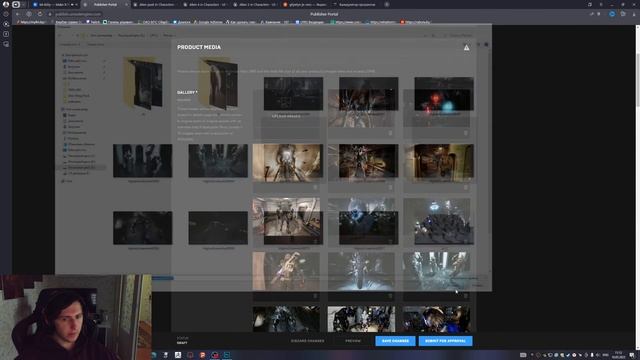Select the red and blue glowing gallery thumbnail
This screenshot has width=640, height=360.
click(444, 94)
